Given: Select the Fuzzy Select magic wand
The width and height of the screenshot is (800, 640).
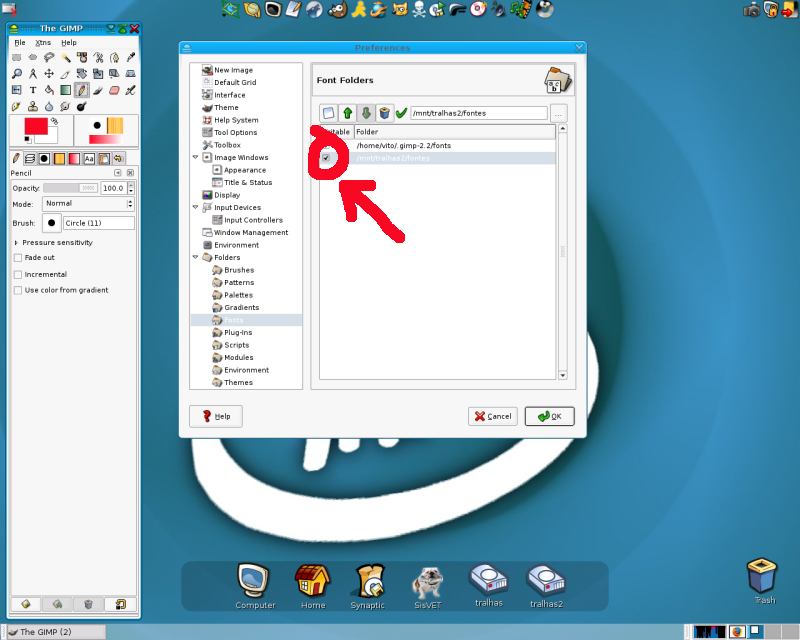Looking at the screenshot, I should [x=65, y=57].
